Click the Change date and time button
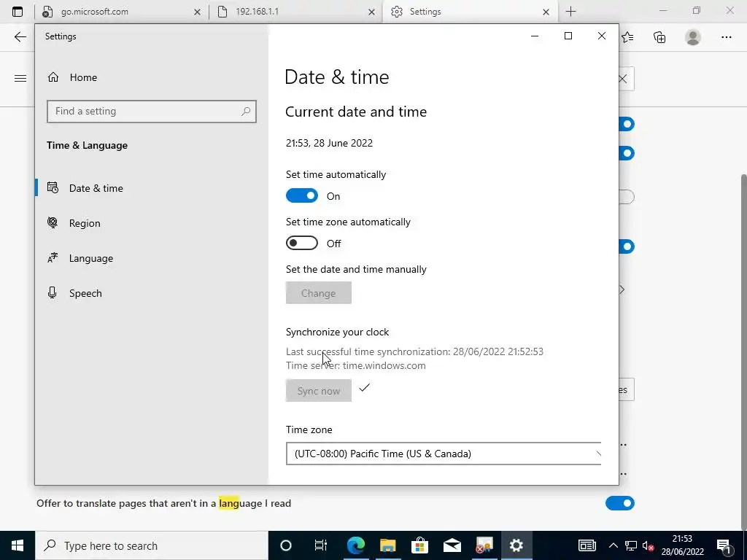747x560 pixels. [x=318, y=293]
